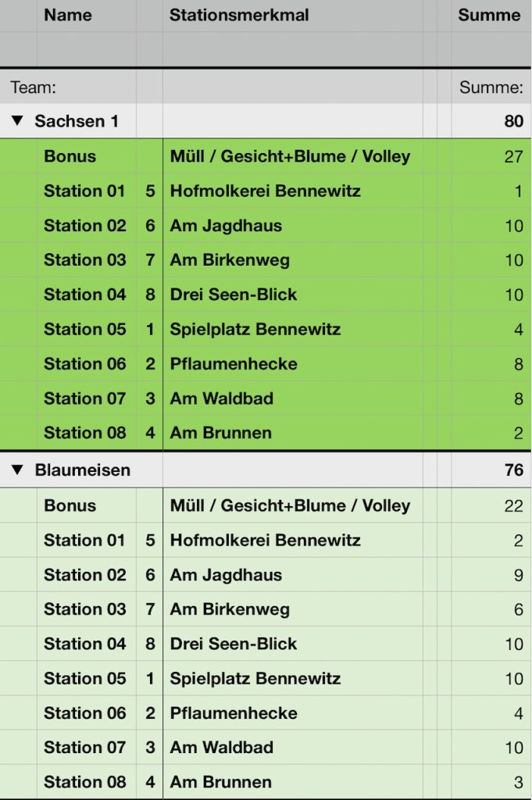Select the Team: label cell
Viewport: 532px width, 800px height.
tap(34, 87)
